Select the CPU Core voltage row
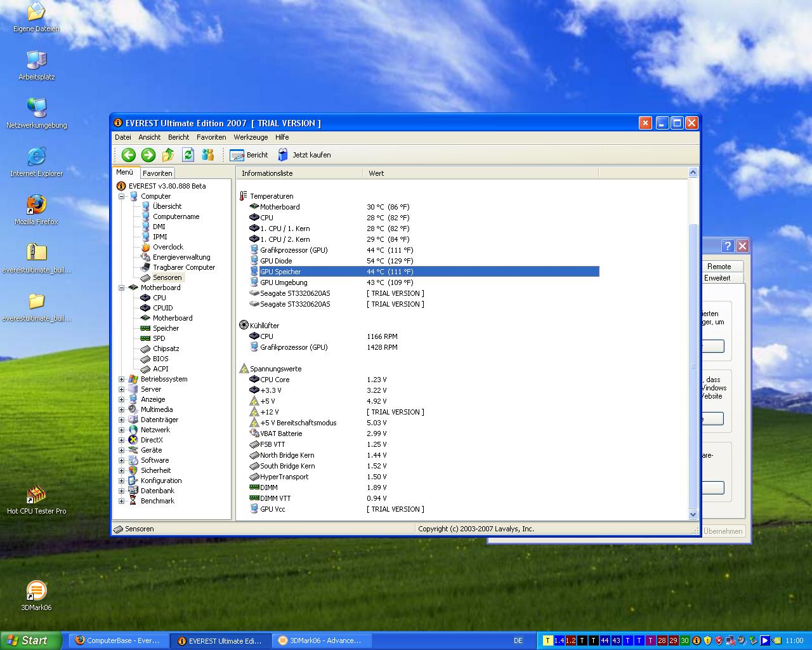Viewport: 812px width, 650px height. coord(419,380)
